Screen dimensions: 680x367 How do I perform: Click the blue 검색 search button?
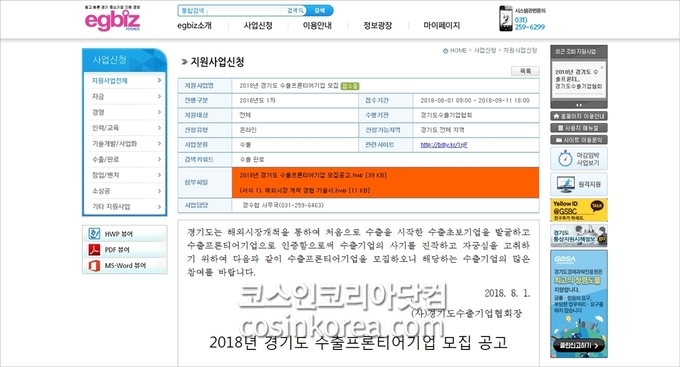(x=320, y=10)
